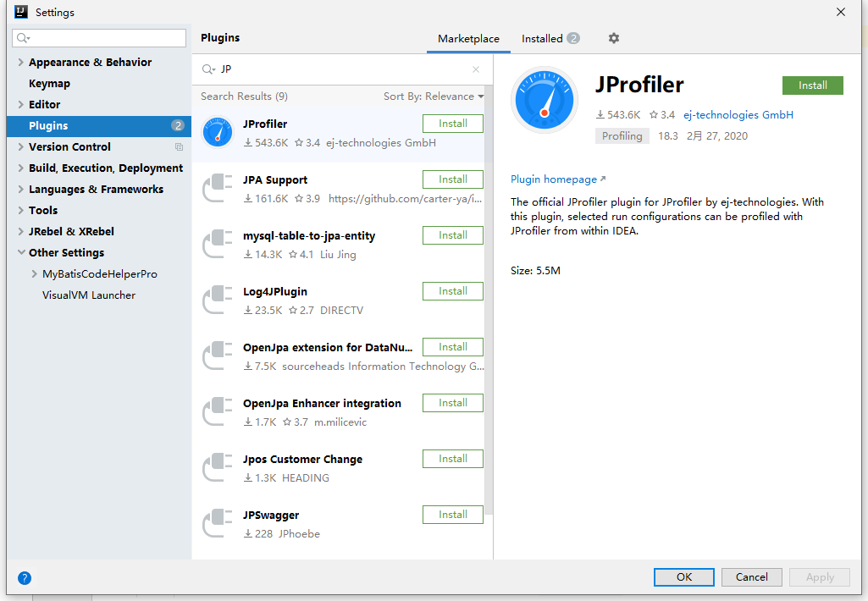Click the Log4JPlugin plugin icon
868x601 pixels.
pyautogui.click(x=218, y=300)
